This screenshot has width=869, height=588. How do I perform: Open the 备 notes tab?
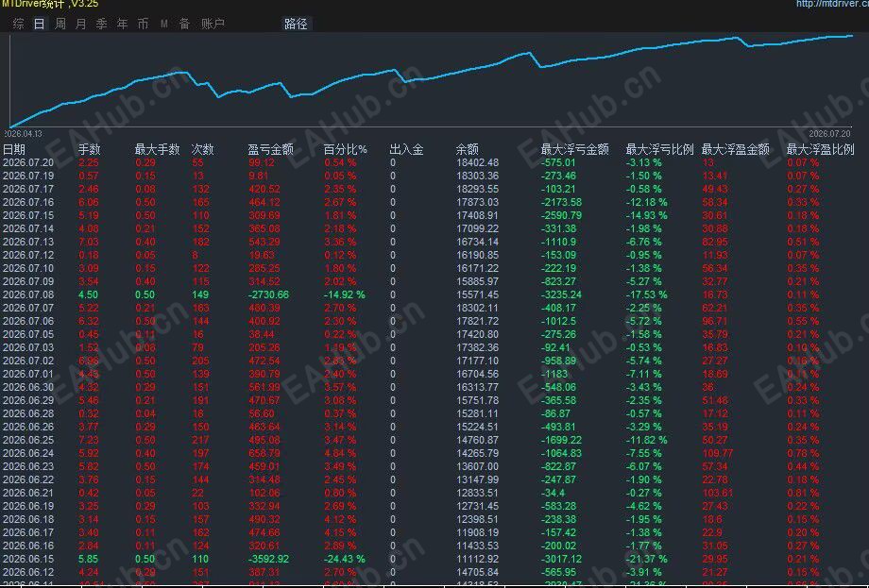coord(184,24)
